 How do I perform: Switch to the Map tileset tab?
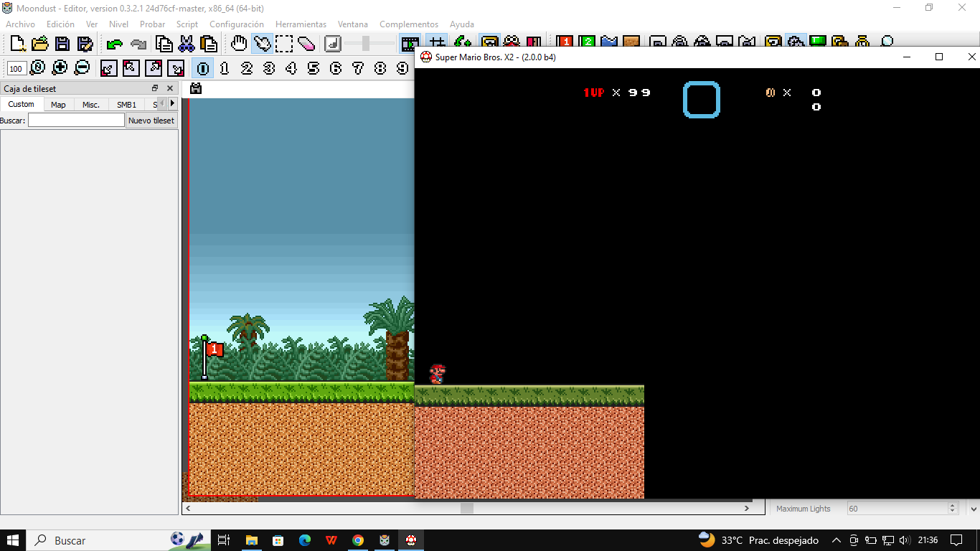pyautogui.click(x=58, y=105)
